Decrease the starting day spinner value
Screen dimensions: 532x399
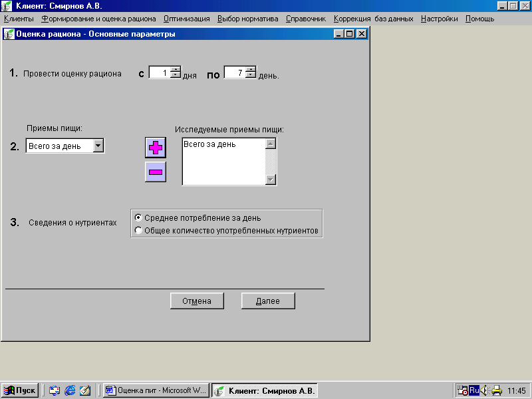tap(176, 75)
